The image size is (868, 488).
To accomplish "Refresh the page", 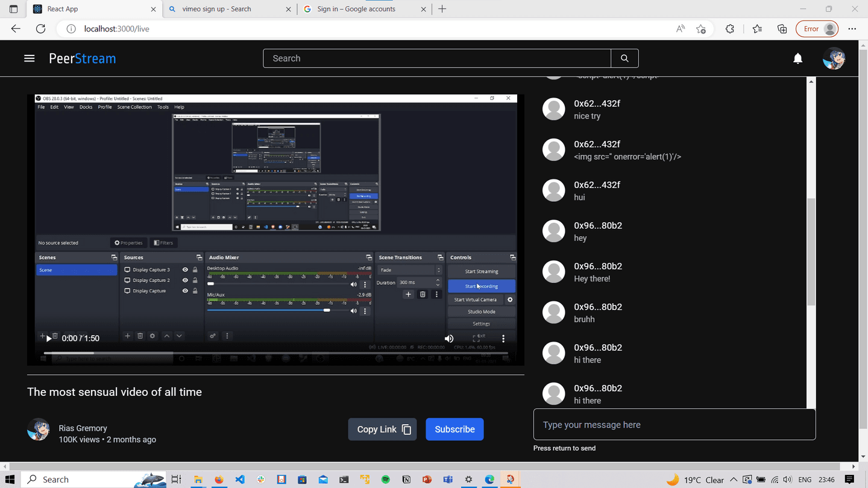I will pos(40,29).
